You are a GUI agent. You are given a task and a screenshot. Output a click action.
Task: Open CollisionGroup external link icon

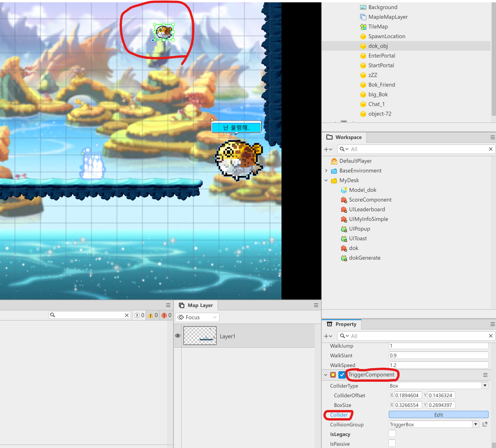click(485, 424)
